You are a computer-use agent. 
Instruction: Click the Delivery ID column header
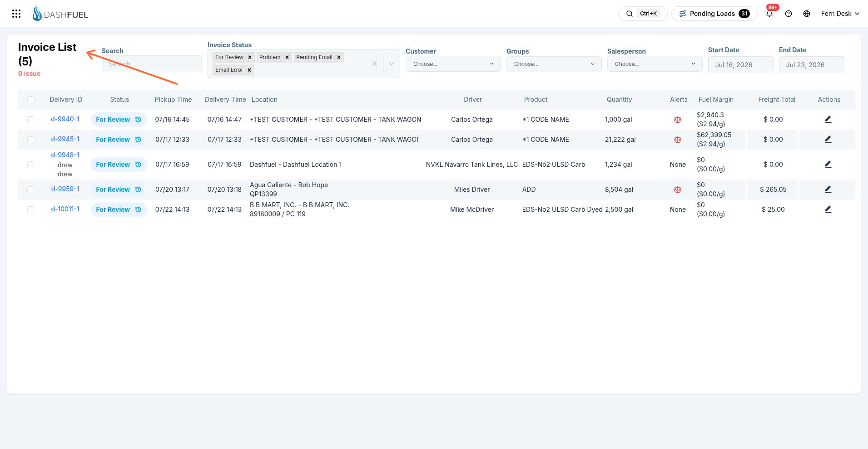66,100
